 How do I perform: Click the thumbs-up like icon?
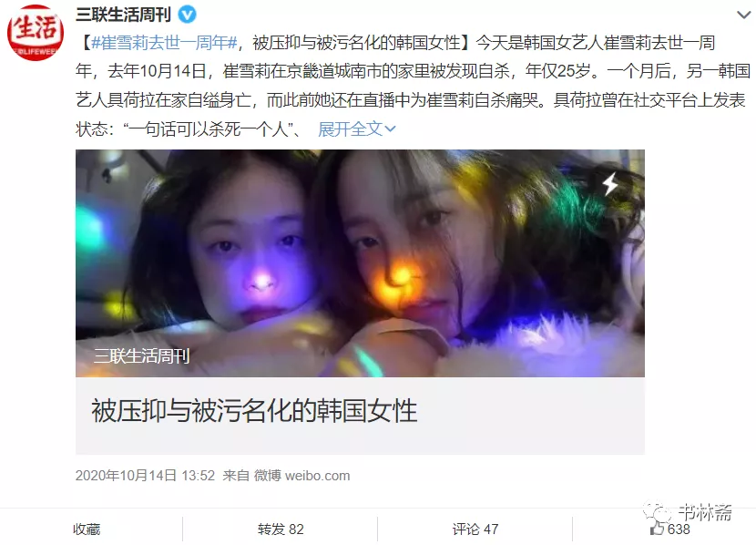point(657,528)
